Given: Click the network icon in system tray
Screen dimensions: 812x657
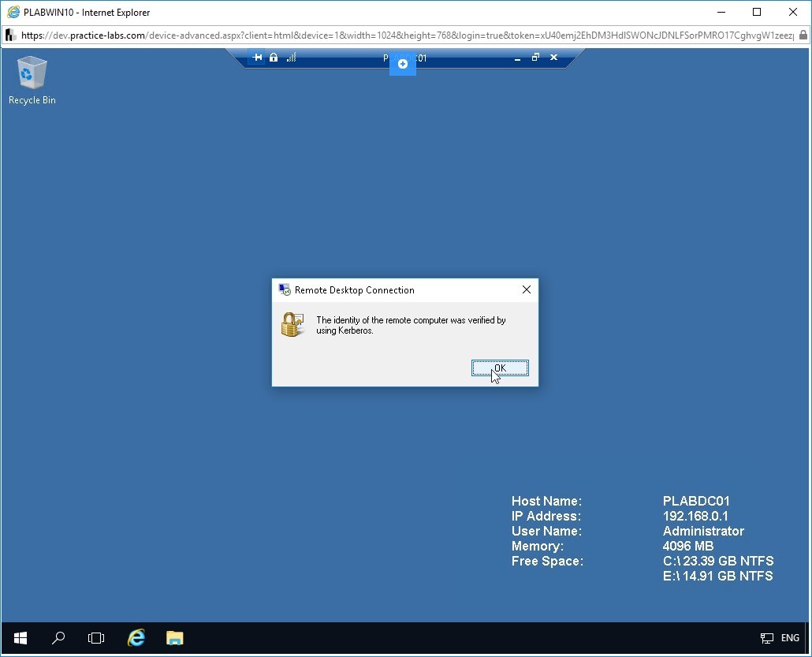Looking at the screenshot, I should (767, 638).
